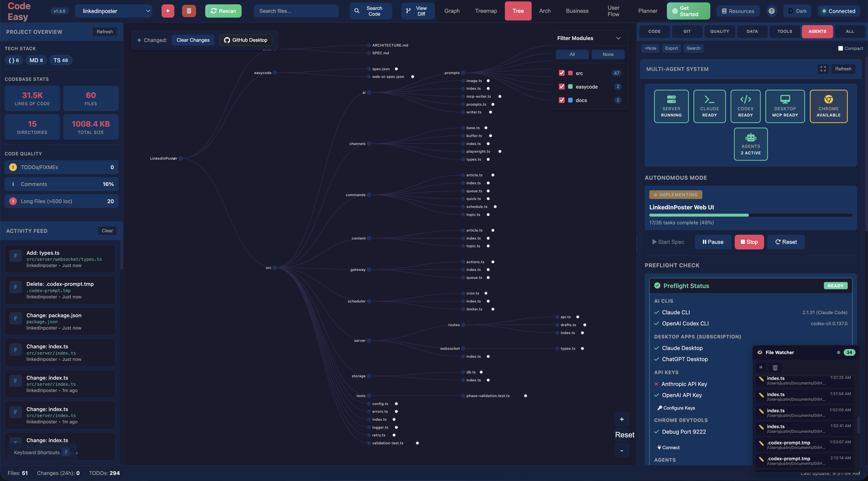Click the red plus add-project button
This screenshot has height=481, width=868.
point(168,11)
